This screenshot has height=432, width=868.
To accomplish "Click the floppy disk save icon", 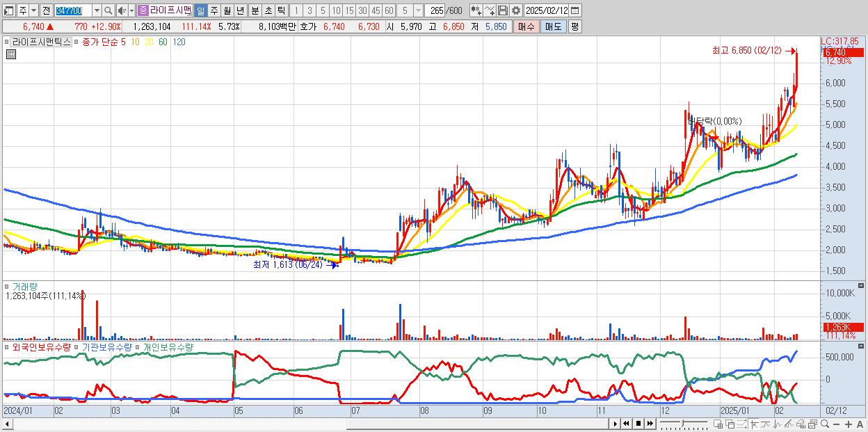I will click(x=503, y=10).
